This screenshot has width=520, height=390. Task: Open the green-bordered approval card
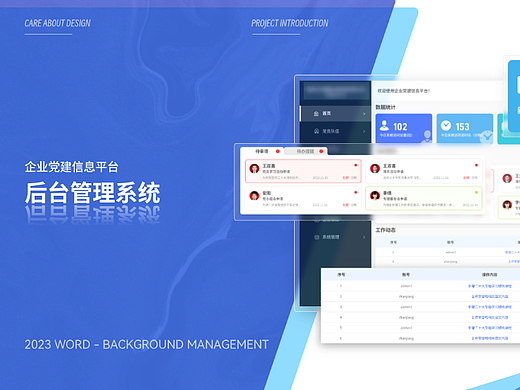424,198
